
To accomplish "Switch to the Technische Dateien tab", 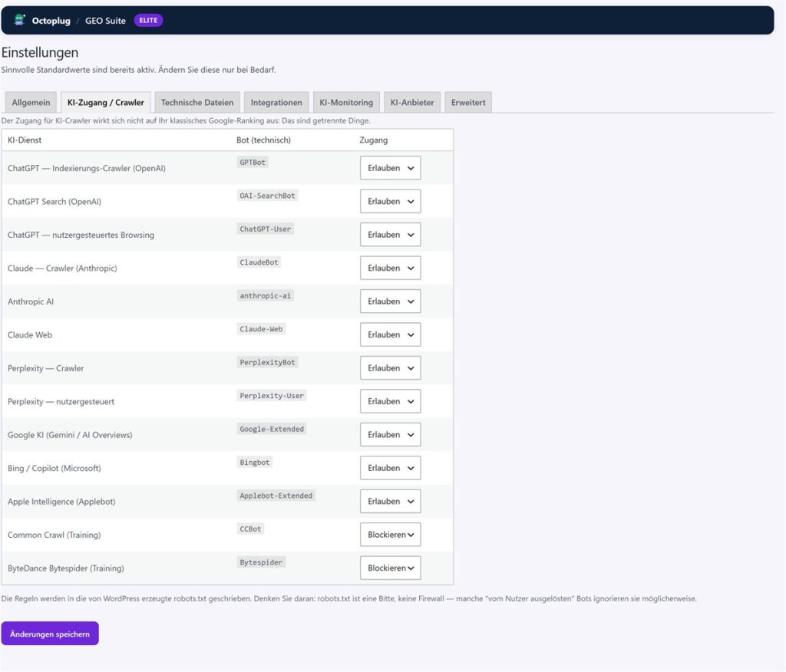I will (x=197, y=102).
